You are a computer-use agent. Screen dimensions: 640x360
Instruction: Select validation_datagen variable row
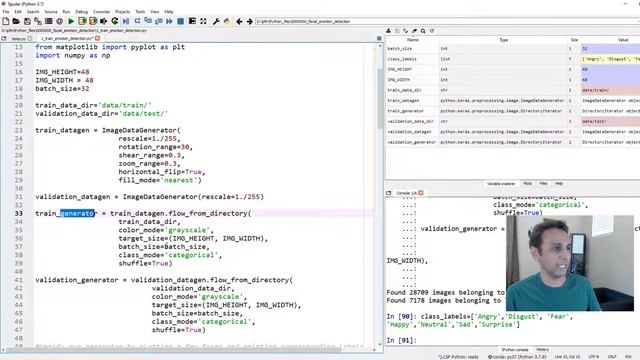tap(513, 132)
